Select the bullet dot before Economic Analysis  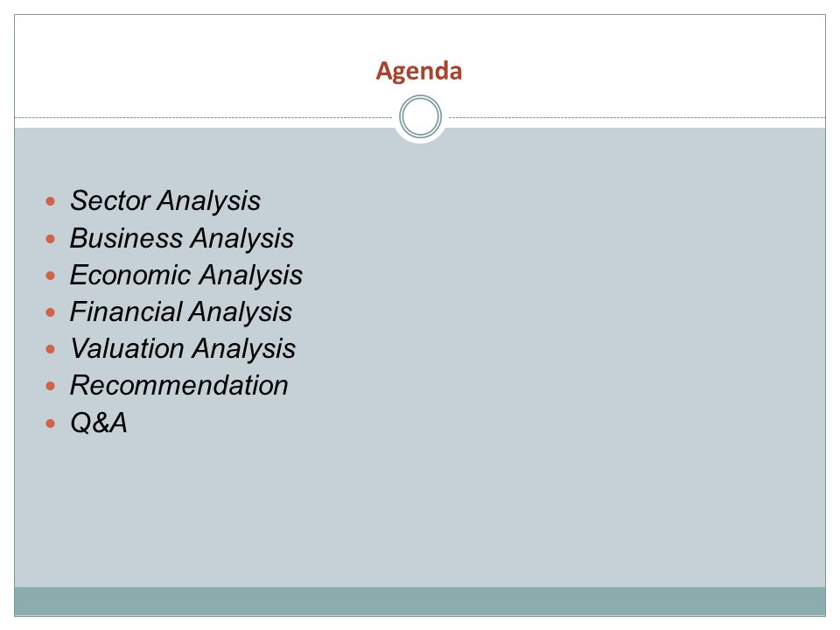pyautogui.click(x=51, y=276)
